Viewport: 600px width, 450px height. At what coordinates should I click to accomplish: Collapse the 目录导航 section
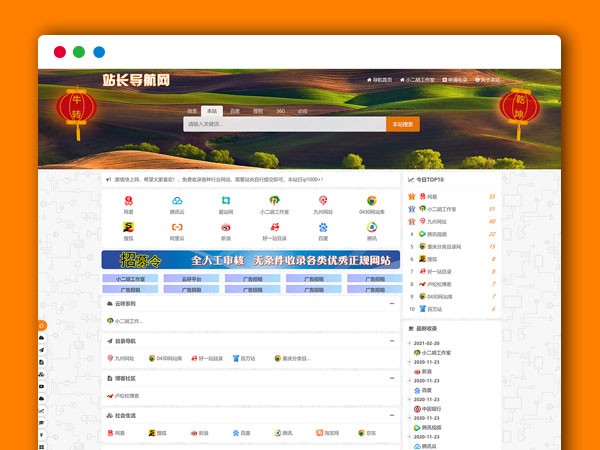(391, 341)
